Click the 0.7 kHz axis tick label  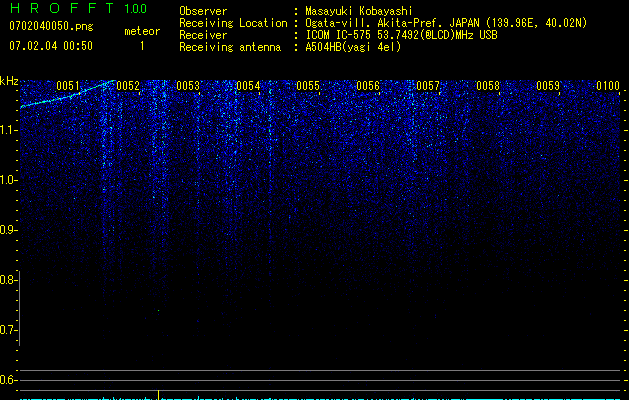coord(8,330)
